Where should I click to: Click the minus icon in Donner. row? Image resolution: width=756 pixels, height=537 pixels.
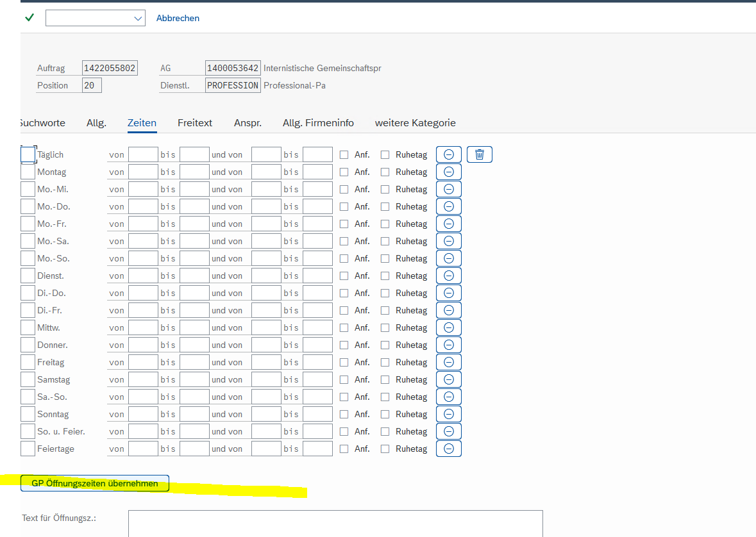tap(449, 345)
